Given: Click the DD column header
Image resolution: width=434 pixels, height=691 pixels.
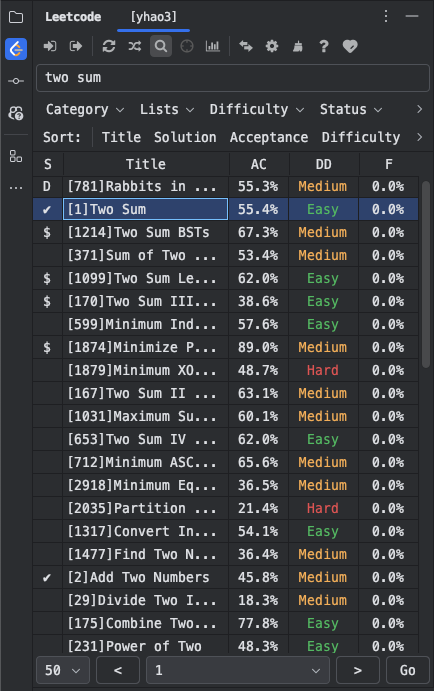Looking at the screenshot, I should click(x=323, y=164).
